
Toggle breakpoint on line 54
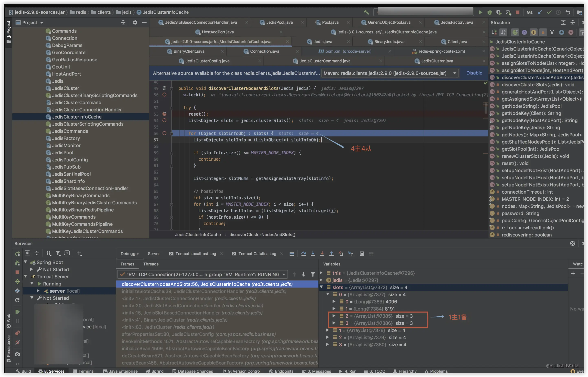click(x=165, y=120)
